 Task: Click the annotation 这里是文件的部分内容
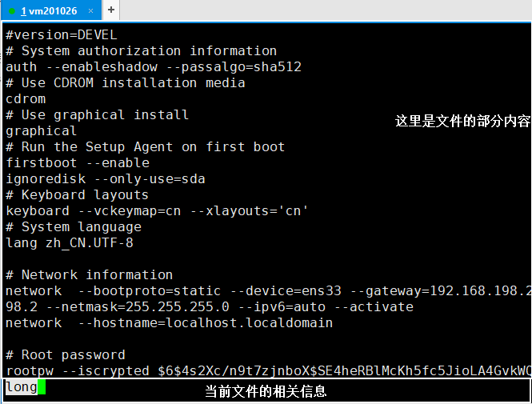tap(462, 121)
